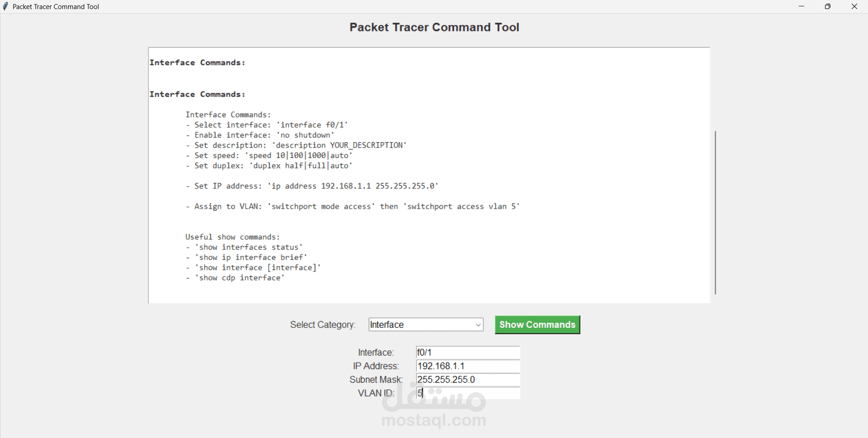Click the "duplex half|full|auto" line
868x438 pixels.
(x=269, y=166)
